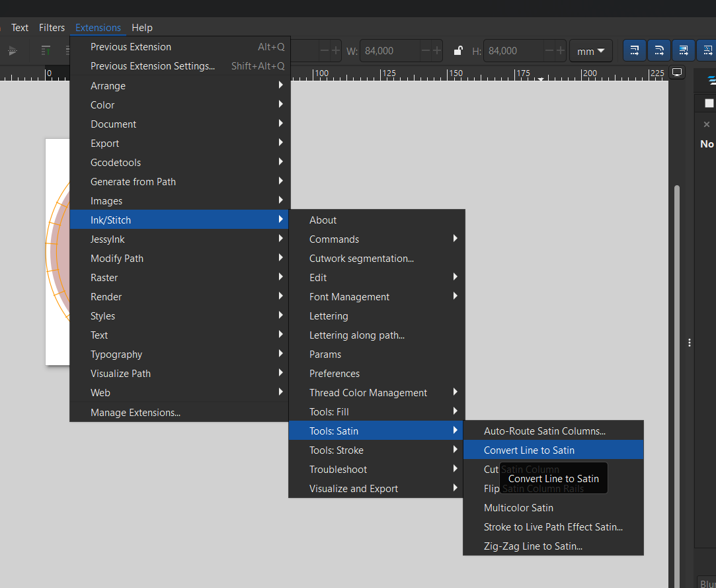The height and width of the screenshot is (588, 716).
Task: Increase width with the W plus button
Action: pyautogui.click(x=437, y=51)
